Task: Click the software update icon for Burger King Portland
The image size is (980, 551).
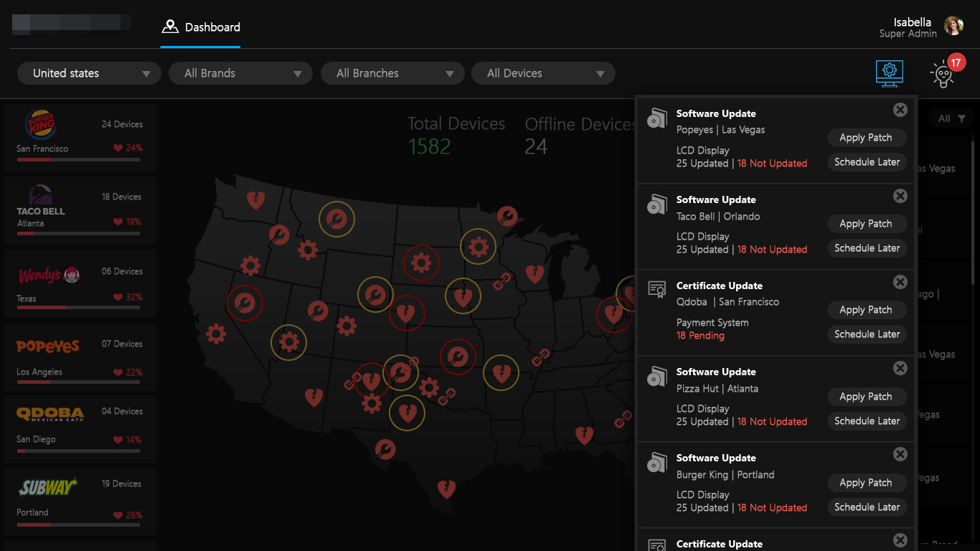Action: point(656,463)
